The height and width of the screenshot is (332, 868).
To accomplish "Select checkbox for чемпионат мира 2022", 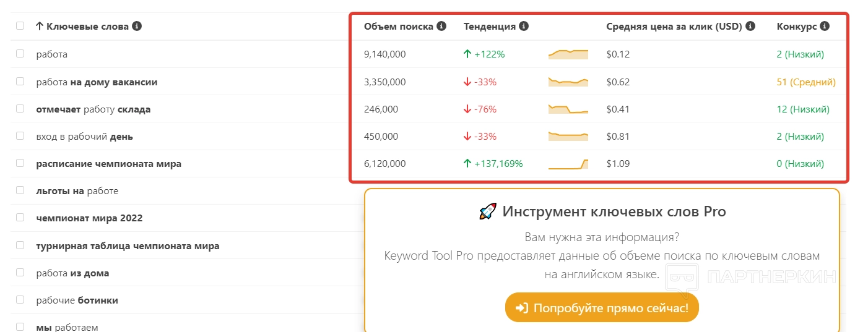I will (20, 218).
